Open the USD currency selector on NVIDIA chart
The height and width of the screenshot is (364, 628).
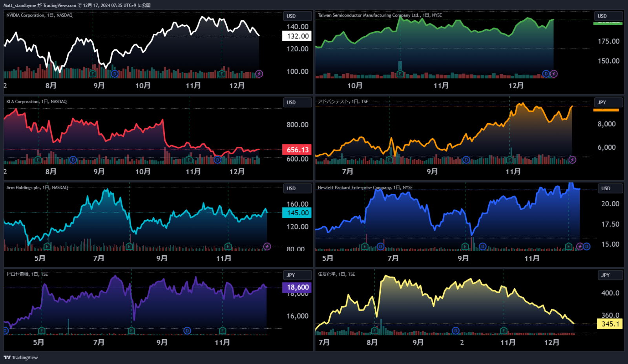[x=297, y=16]
